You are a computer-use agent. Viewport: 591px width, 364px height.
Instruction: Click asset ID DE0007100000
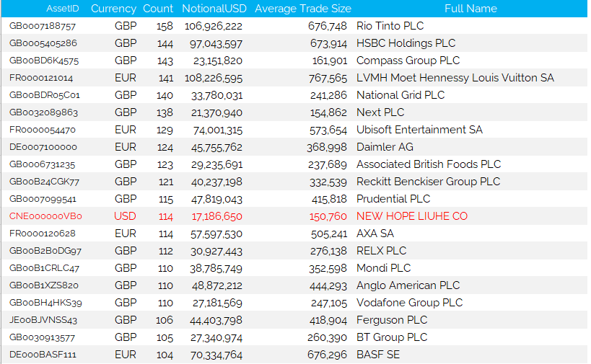[x=43, y=147]
